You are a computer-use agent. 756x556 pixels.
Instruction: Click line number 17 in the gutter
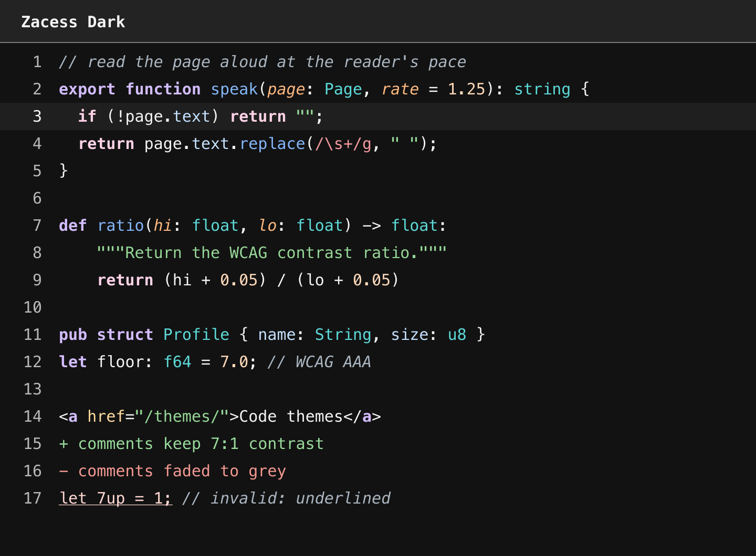(x=33, y=498)
